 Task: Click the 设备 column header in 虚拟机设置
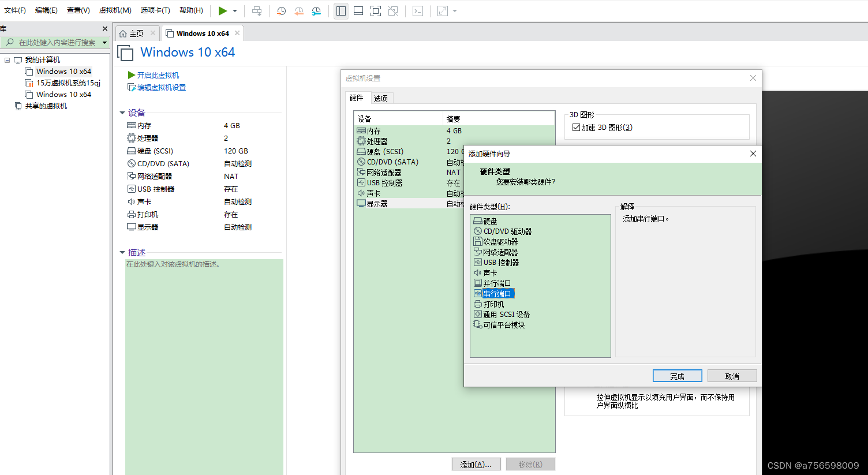[398, 119]
